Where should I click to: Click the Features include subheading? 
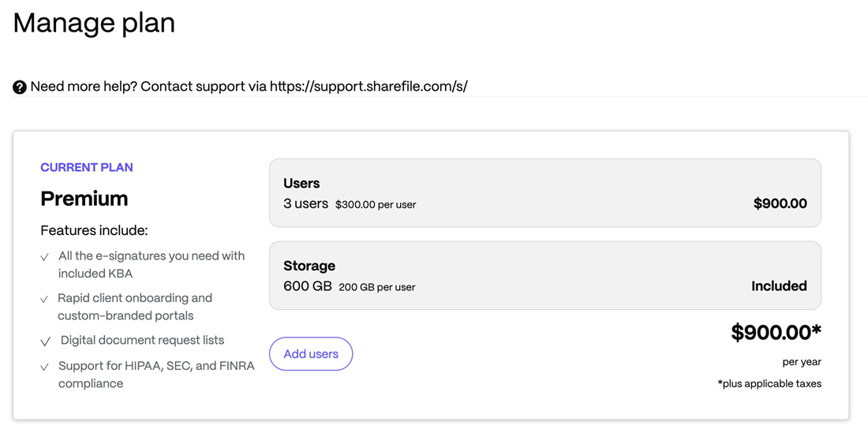tap(94, 230)
